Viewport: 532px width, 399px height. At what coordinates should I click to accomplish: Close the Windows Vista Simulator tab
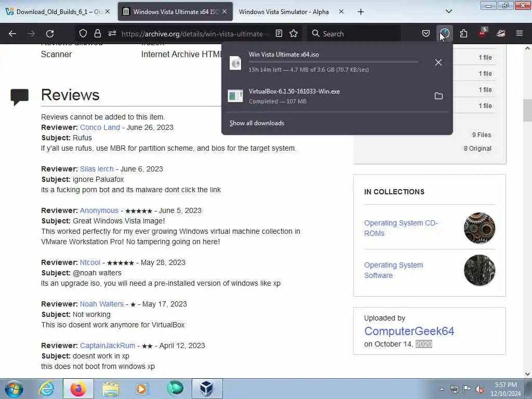[341, 11]
